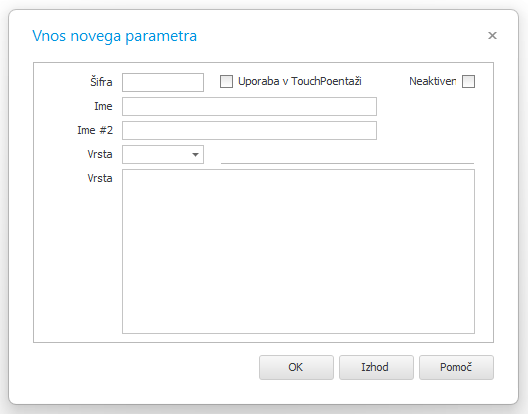Click the Izhod button
Screen dimensions: 528x414
(x=376, y=367)
